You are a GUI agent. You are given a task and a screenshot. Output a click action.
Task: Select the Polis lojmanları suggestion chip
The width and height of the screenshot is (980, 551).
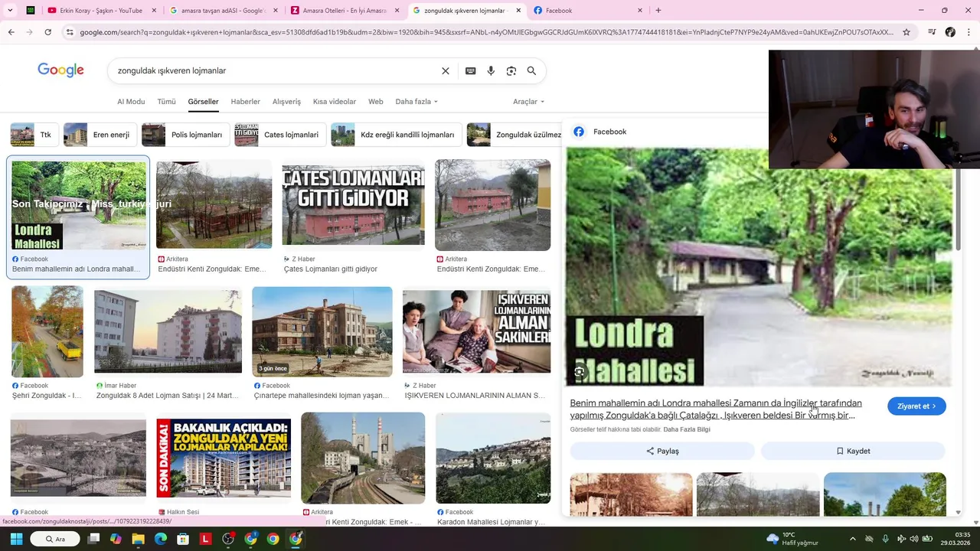[185, 135]
